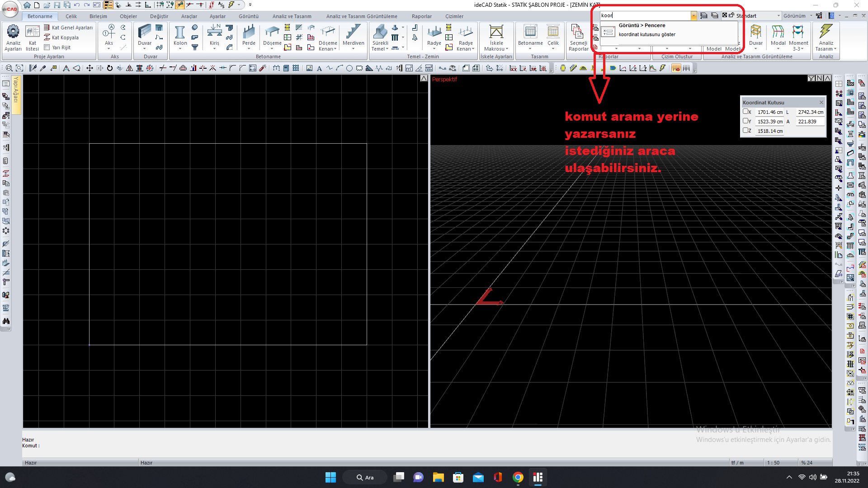The width and height of the screenshot is (868, 488).
Task: Open the Analiz ve Tasarım tab
Action: 292,16
